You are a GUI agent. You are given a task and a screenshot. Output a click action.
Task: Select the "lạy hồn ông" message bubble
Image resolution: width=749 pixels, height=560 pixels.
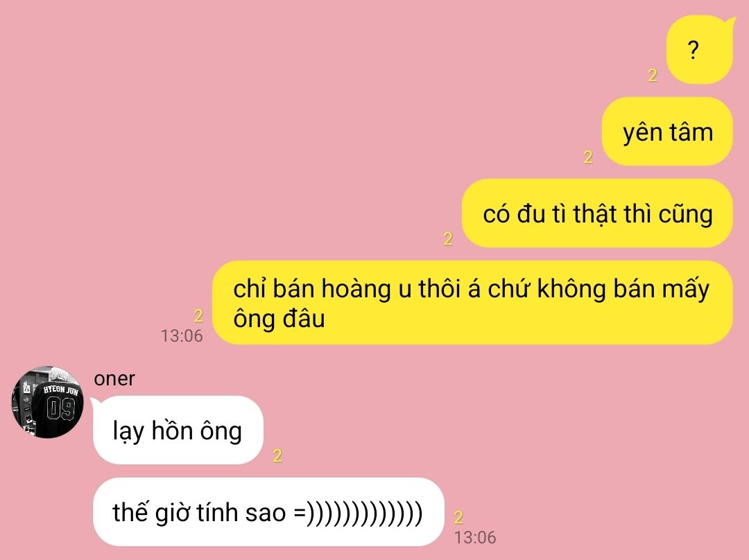[178, 430]
